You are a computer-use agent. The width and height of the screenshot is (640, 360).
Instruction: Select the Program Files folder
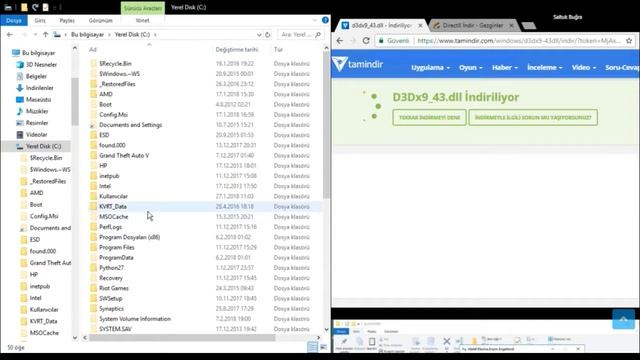tap(117, 247)
